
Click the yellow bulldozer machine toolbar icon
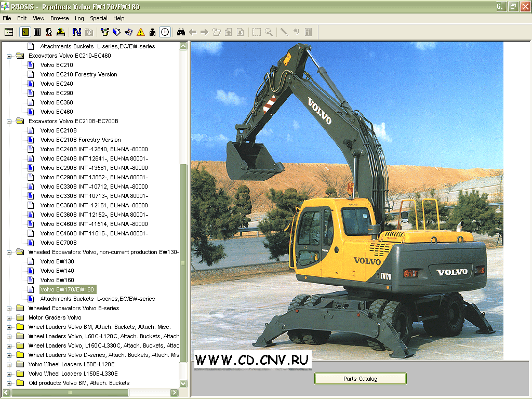coord(61,32)
